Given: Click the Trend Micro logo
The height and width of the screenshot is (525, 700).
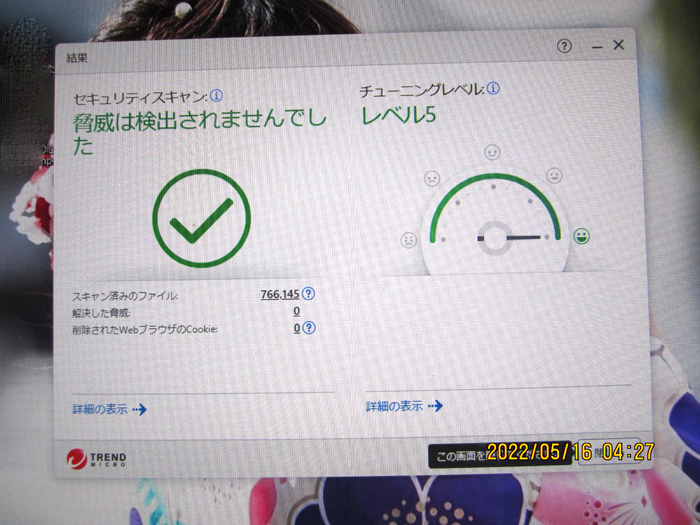Looking at the screenshot, I should point(96,459).
